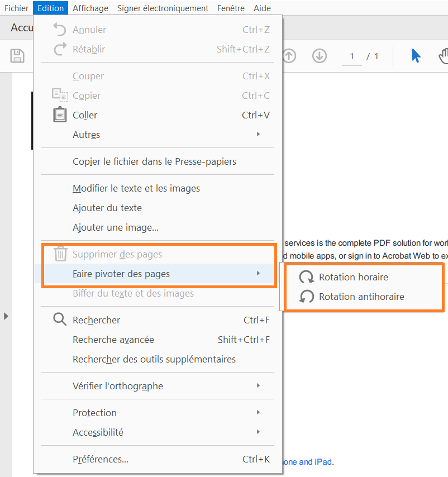Click the previous page up-arrow icon
The height and width of the screenshot is (477, 448).
coord(289,56)
